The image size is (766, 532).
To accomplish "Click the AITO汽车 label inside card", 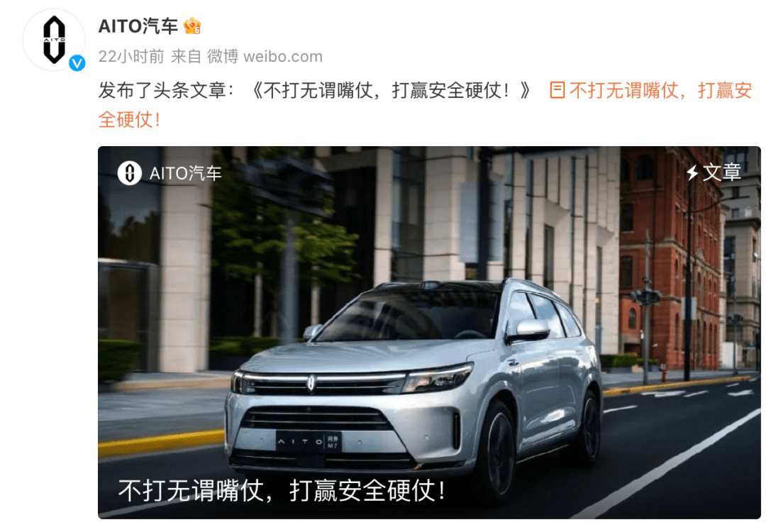I will tap(186, 173).
